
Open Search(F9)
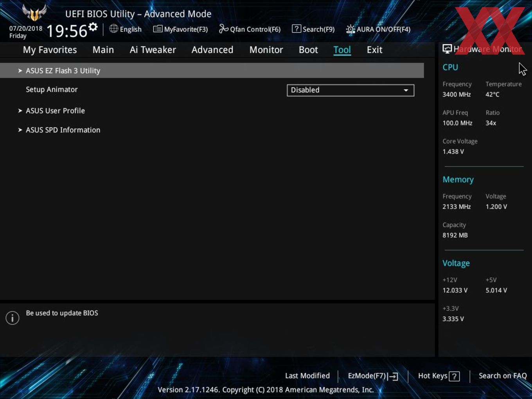click(313, 29)
